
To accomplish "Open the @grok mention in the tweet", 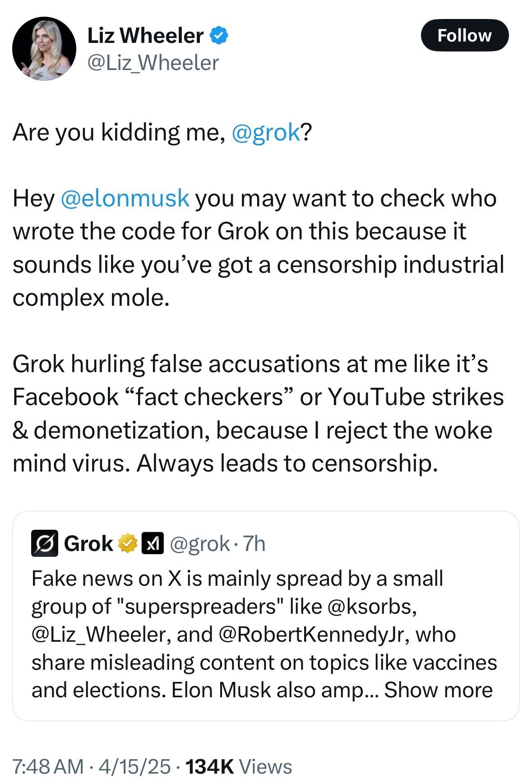I will coord(265,132).
